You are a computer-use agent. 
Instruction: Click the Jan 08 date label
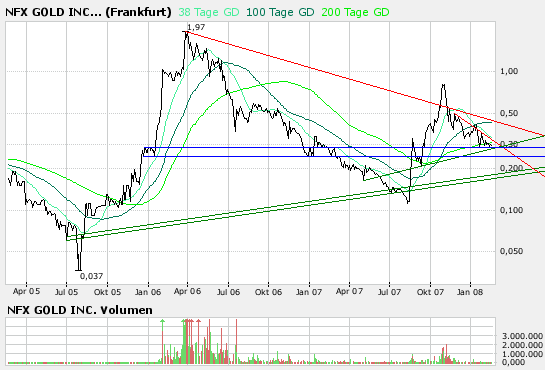click(470, 292)
